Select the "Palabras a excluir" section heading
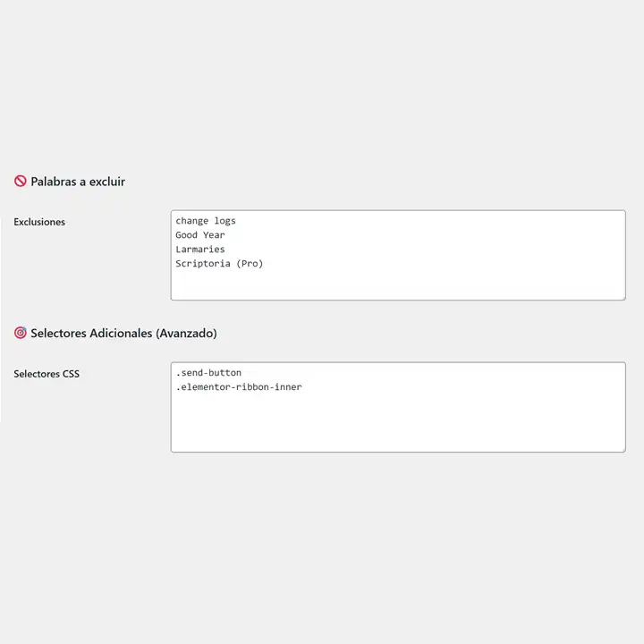Image resolution: width=644 pixels, height=644 pixels. (78, 182)
